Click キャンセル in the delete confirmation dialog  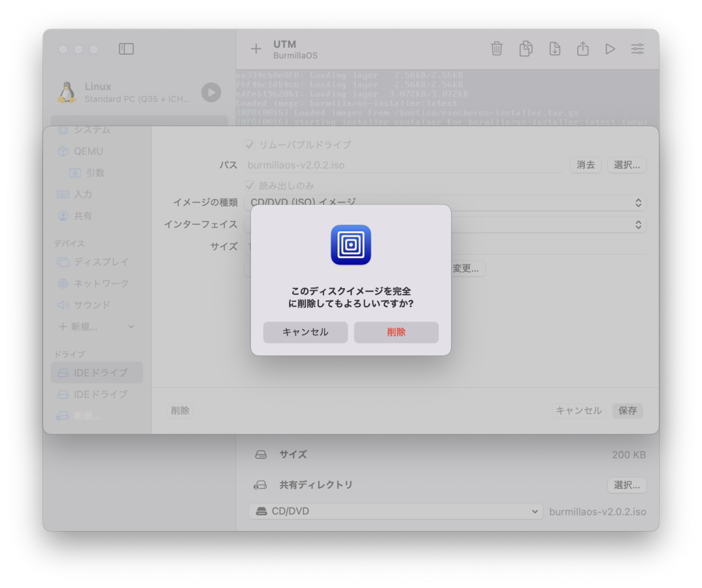(305, 332)
